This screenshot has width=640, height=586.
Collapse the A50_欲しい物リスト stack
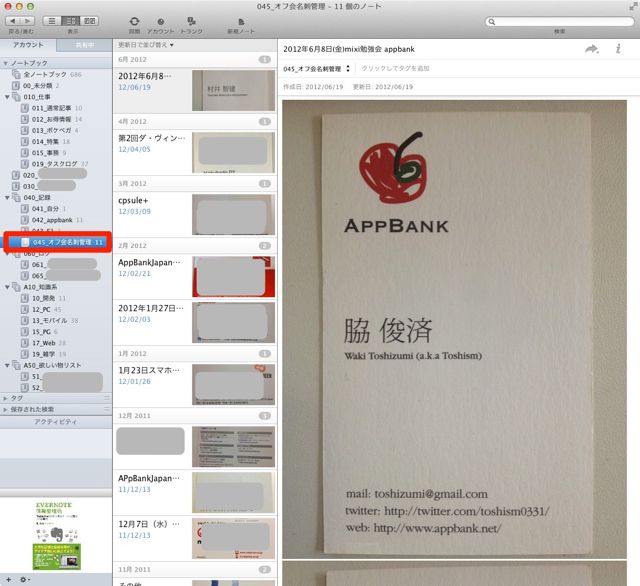[7, 366]
